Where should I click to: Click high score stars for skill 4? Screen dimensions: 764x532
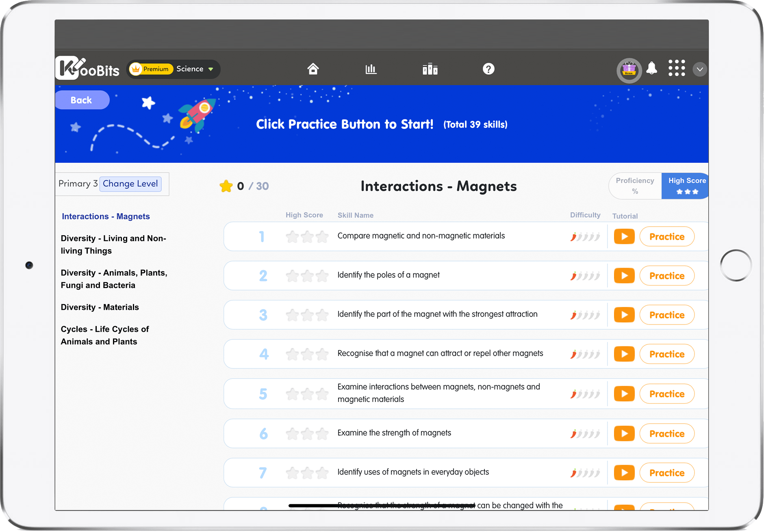(x=307, y=354)
